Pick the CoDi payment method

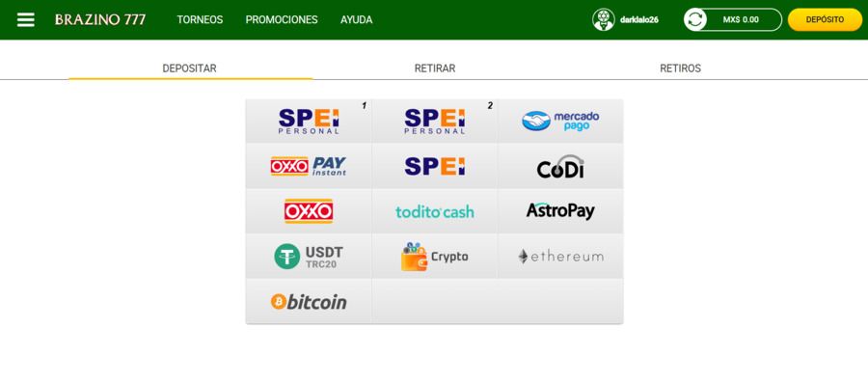[560, 166]
